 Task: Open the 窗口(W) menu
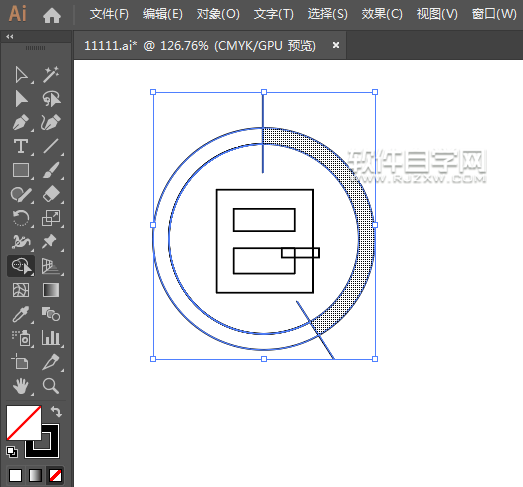pos(494,14)
